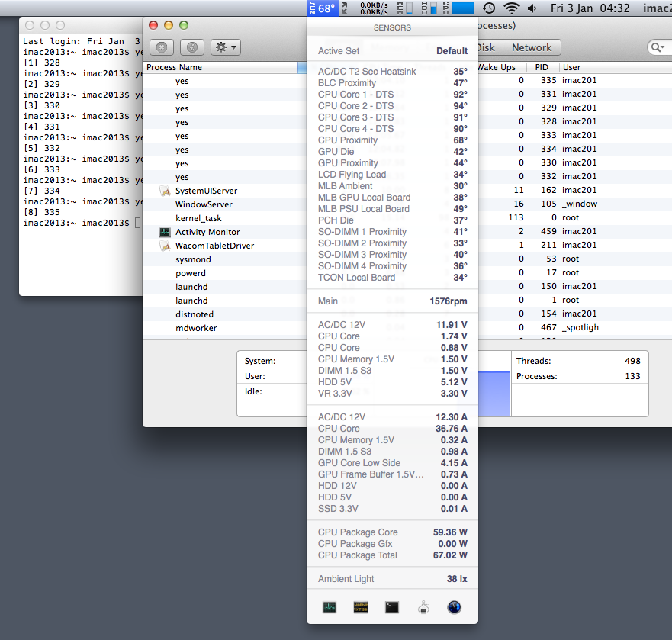Viewport: 672px width, 640px height.
Task: Open System Information from the sensors panel shortcuts
Action: click(423, 607)
